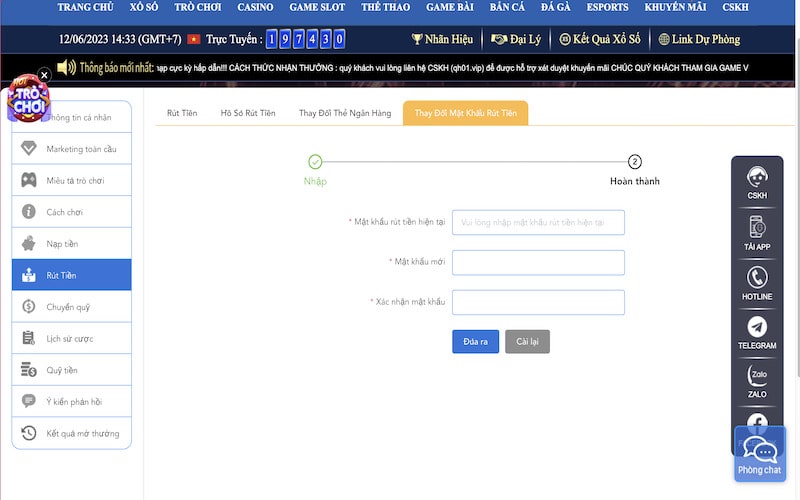800x500 pixels.
Task: Click the HOTLINE phone icon
Action: [x=757, y=278]
